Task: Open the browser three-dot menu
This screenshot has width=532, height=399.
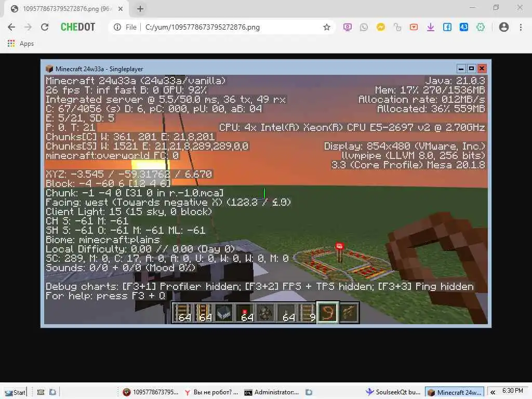Action: [x=521, y=27]
